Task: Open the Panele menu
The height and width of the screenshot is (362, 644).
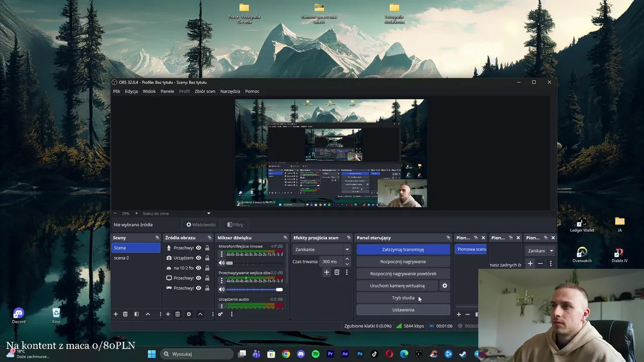Action: pyautogui.click(x=167, y=92)
